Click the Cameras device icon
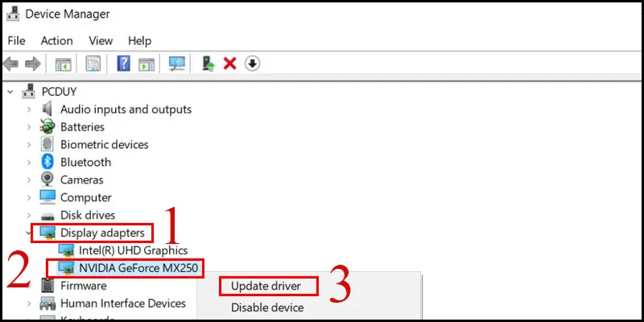Image resolution: width=644 pixels, height=322 pixels. pos(47,180)
